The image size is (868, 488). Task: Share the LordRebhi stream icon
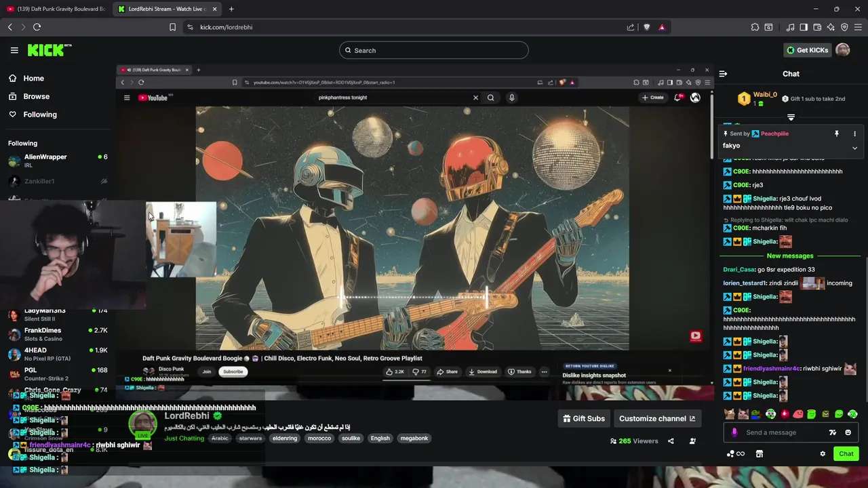[671, 441]
